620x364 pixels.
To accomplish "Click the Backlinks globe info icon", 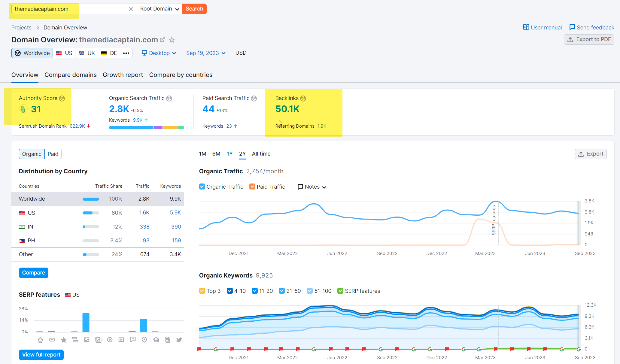I will [x=303, y=99].
